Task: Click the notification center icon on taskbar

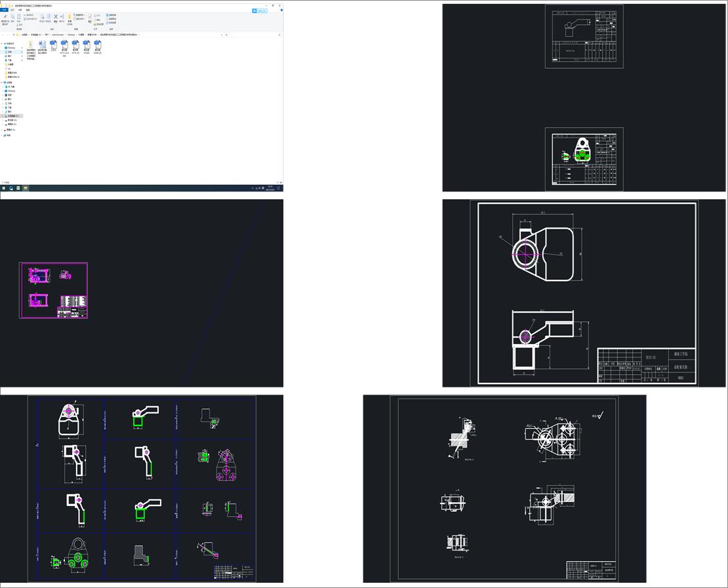Action: tap(279, 188)
